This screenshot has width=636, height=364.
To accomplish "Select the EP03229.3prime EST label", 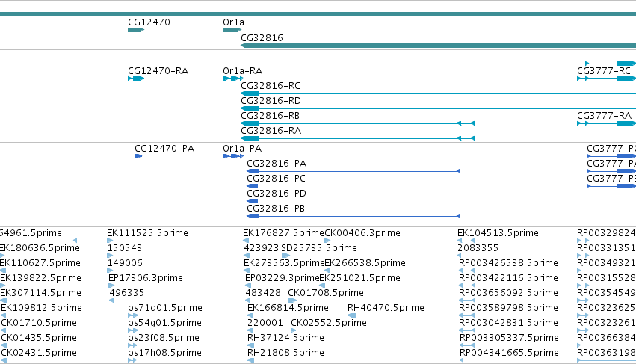I will pos(283,278).
